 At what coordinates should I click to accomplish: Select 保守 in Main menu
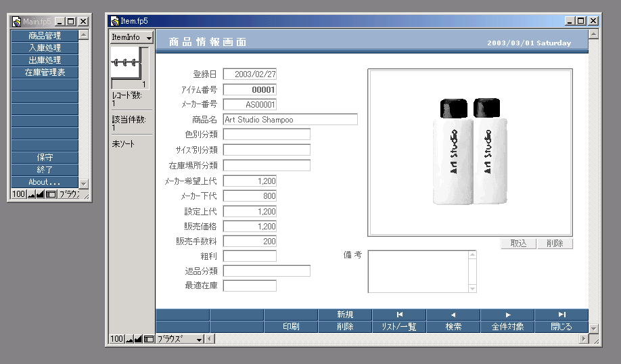click(45, 158)
